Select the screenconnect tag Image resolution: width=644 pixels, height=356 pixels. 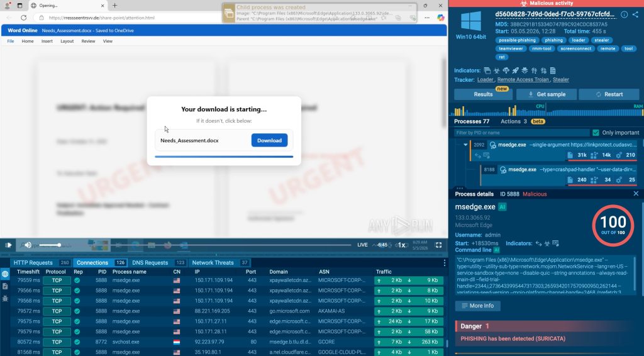point(576,48)
